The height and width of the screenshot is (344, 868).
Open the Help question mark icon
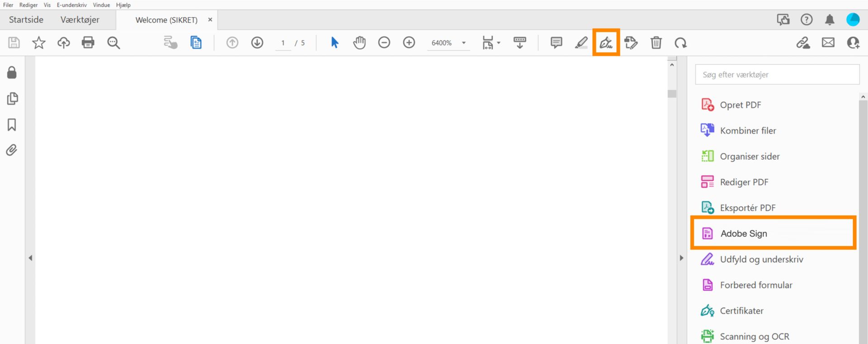click(x=807, y=19)
